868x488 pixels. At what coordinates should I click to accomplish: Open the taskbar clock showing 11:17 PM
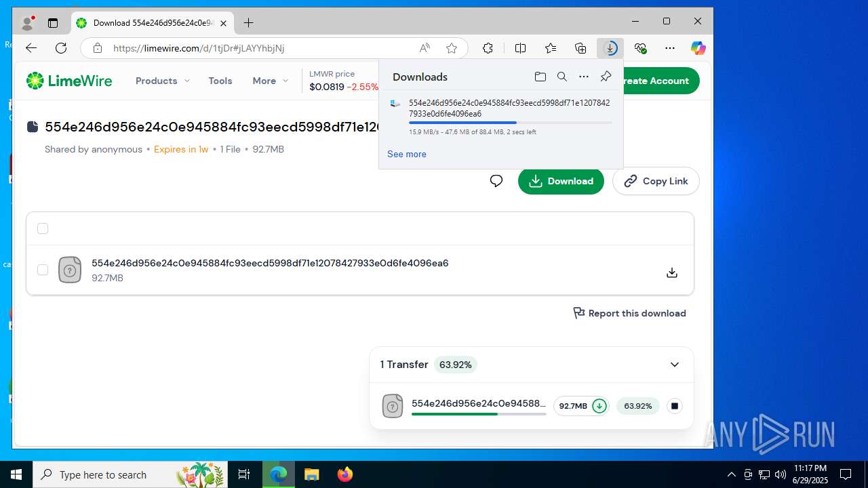click(810, 474)
